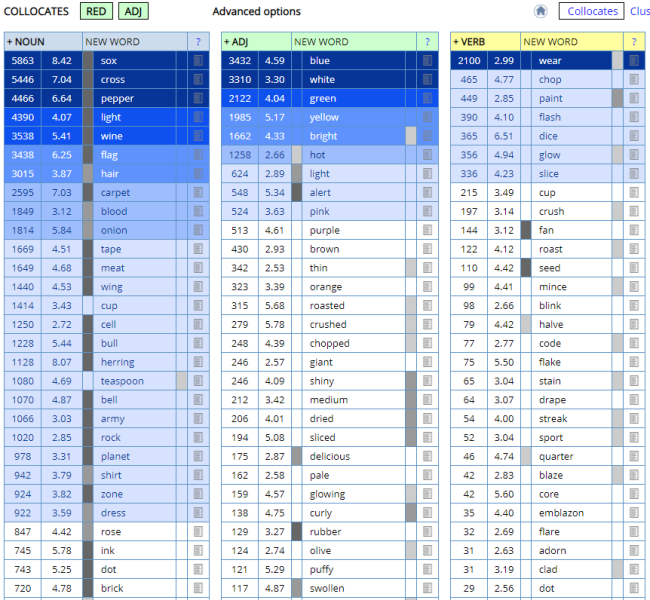Image resolution: width=650 pixels, height=600 pixels.
Task: Select the noun collocate 'flag'
Action: (x=109, y=155)
